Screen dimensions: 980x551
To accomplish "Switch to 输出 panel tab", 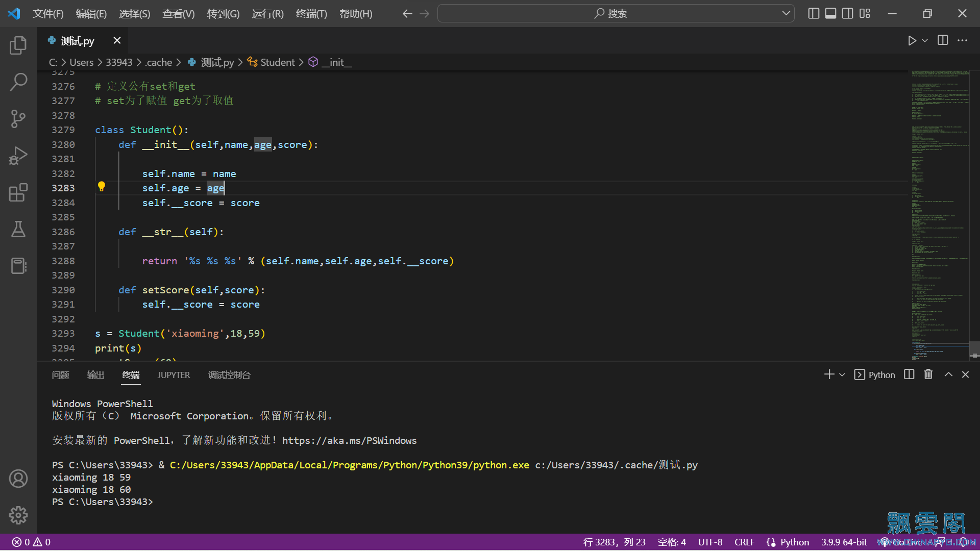I will click(x=95, y=375).
